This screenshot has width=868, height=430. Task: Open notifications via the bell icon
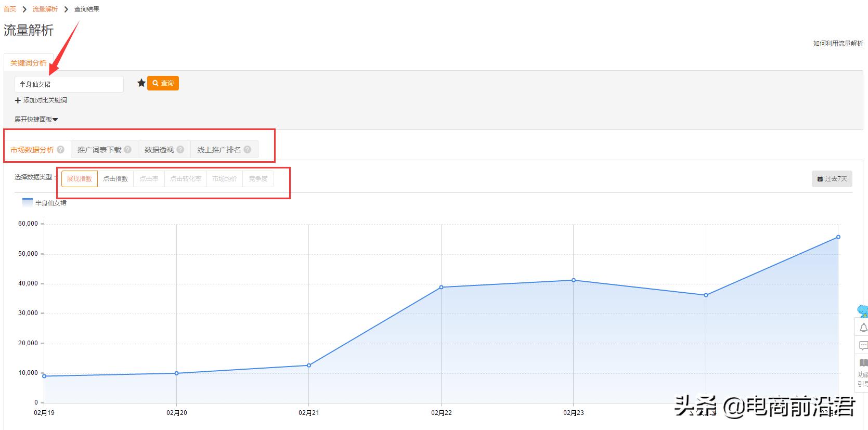pos(863,328)
